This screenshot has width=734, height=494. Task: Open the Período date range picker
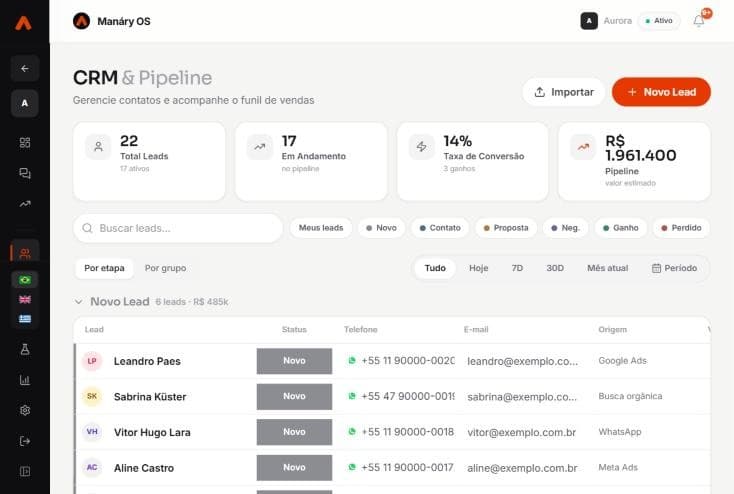pyautogui.click(x=675, y=268)
